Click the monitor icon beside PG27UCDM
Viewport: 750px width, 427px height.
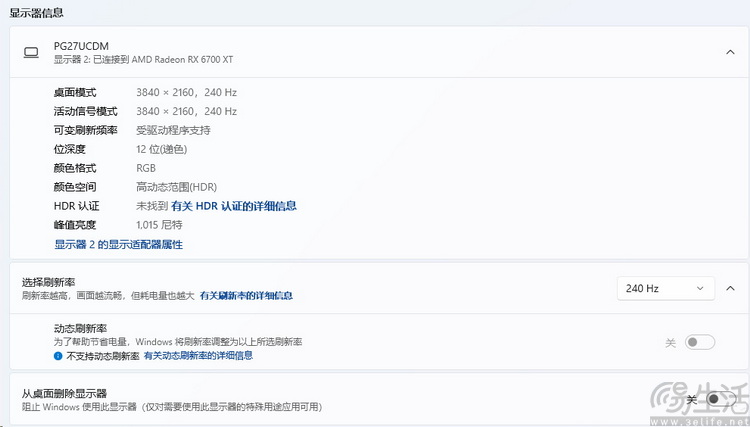click(x=31, y=52)
